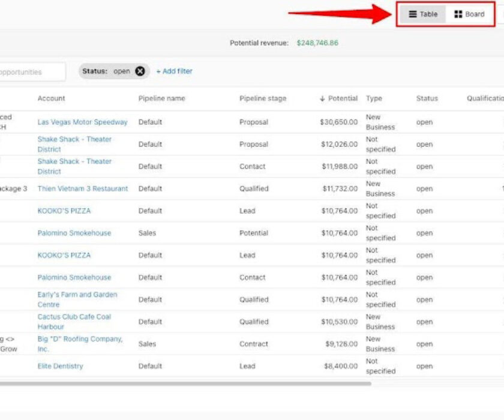Click Sales pipeline in Big D Roofing row
This screenshot has width=504, height=420.
coord(147,344)
